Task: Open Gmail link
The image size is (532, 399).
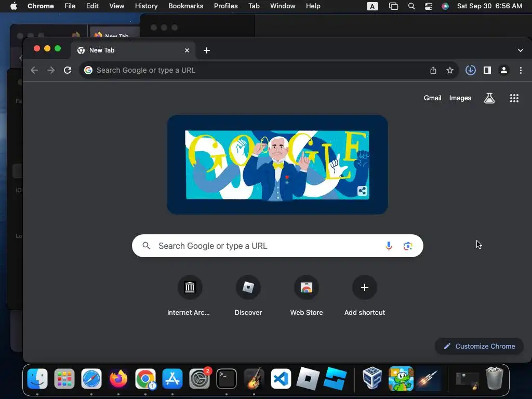Action: [x=433, y=98]
